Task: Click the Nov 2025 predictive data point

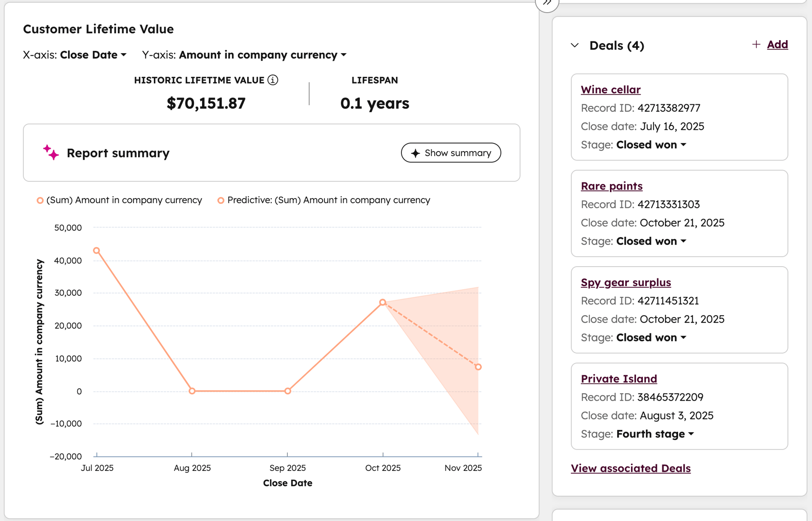Action: pos(478,367)
